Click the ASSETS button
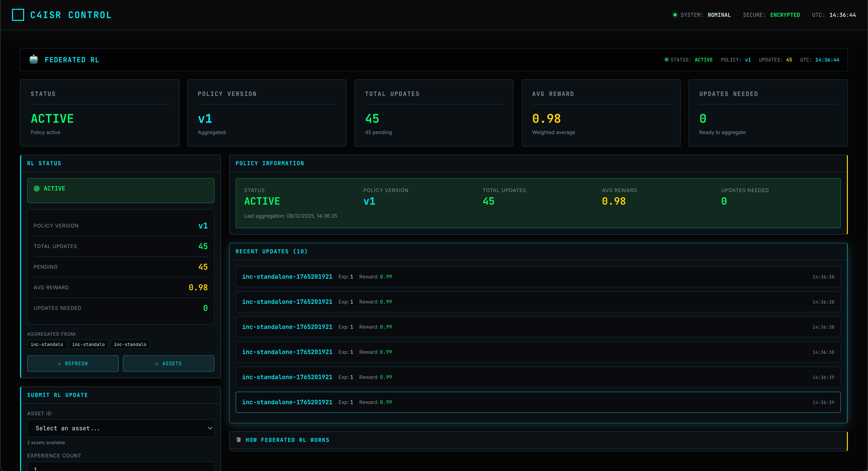This screenshot has width=868, height=471. [x=169, y=364]
